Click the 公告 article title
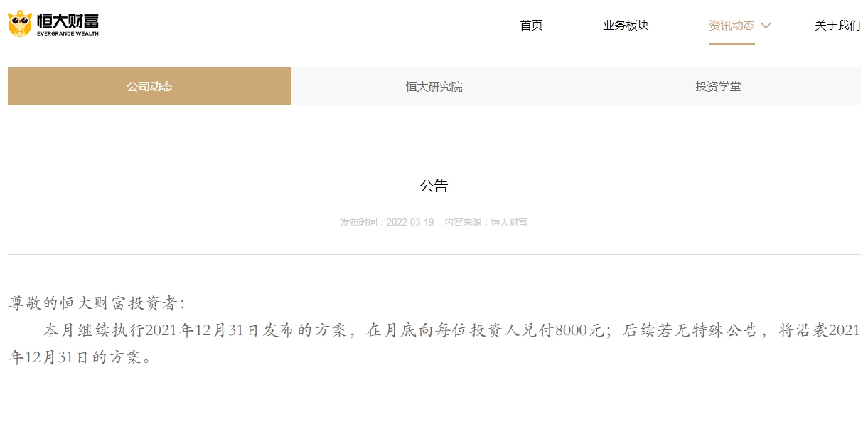 pos(434,186)
